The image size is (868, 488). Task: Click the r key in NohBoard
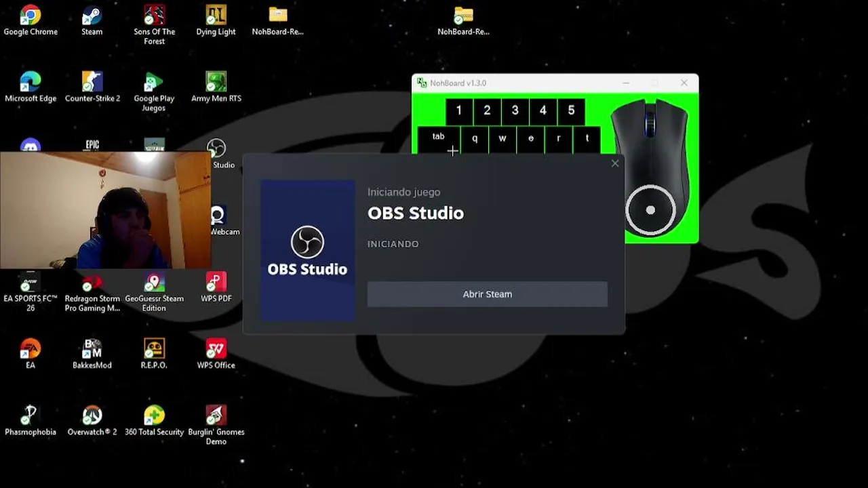click(559, 140)
